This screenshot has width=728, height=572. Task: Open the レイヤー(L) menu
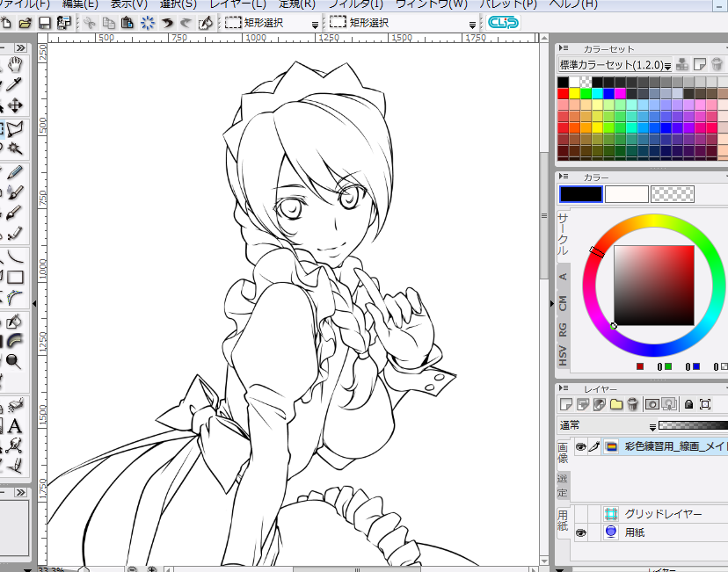click(x=237, y=4)
